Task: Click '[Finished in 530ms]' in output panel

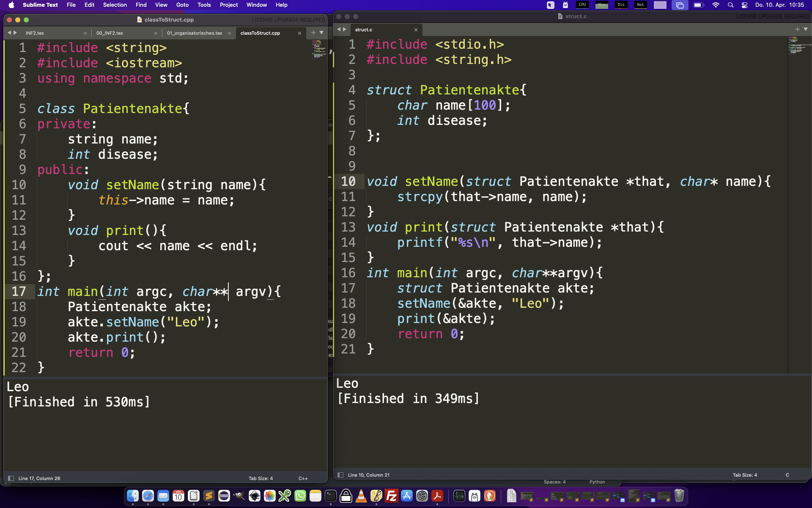Action: 79,402
